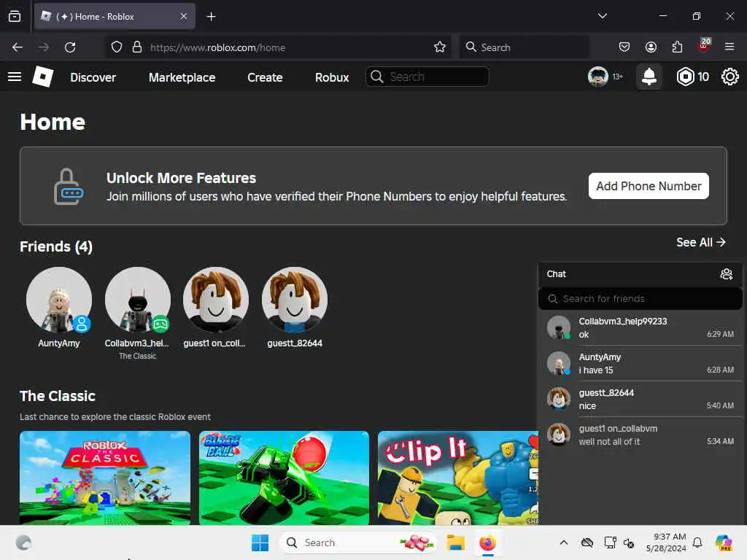The width and height of the screenshot is (747, 560).
Task: Open the Firefox View icon in tab bar
Action: click(x=15, y=17)
